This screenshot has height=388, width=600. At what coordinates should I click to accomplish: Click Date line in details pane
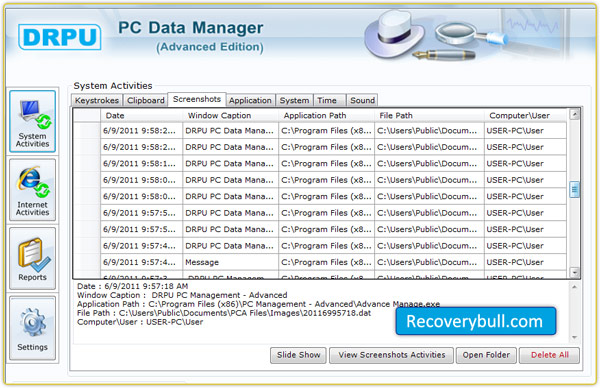tap(132, 286)
